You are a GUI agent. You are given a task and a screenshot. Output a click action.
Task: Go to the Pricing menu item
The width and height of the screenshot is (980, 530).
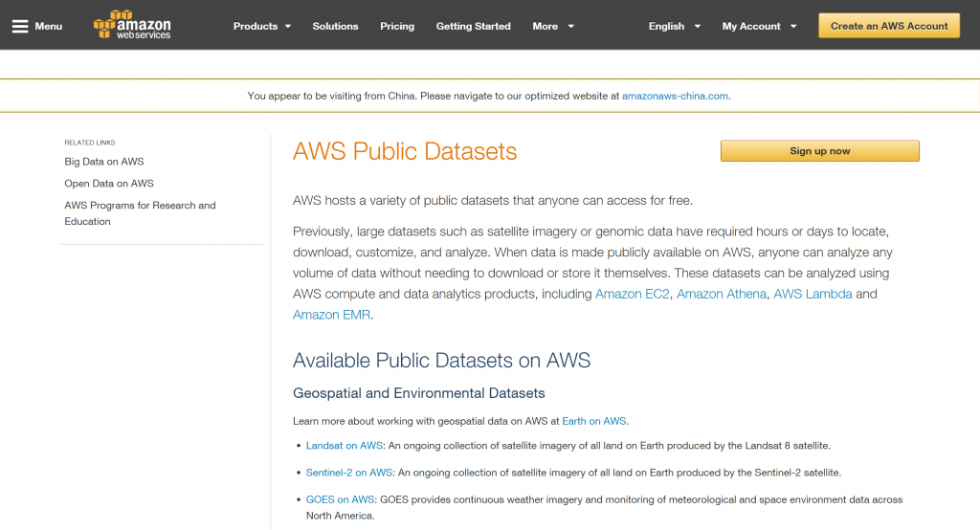[397, 26]
